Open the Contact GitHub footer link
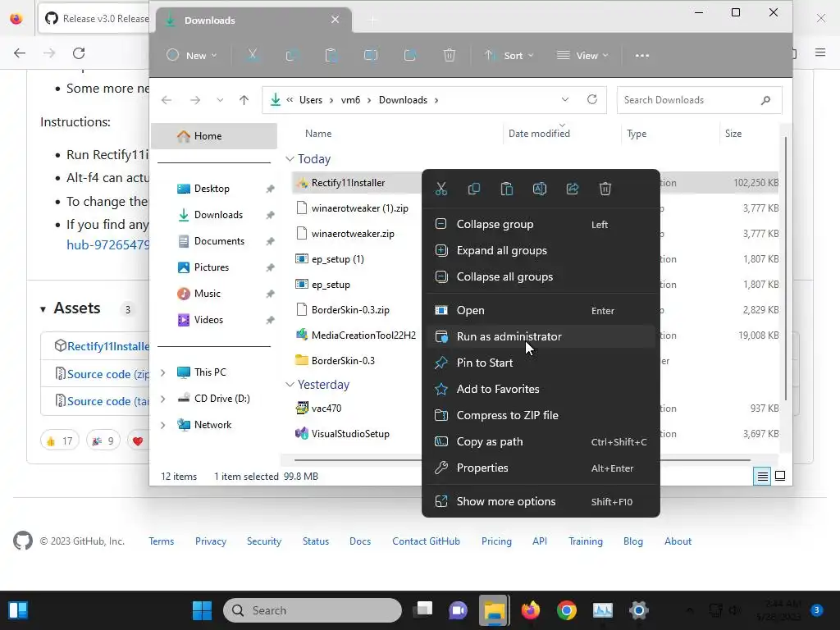The height and width of the screenshot is (630, 840). click(426, 541)
